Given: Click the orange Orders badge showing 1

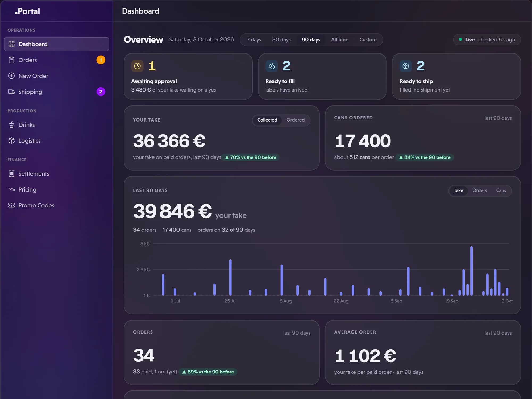Looking at the screenshot, I should coord(101,60).
